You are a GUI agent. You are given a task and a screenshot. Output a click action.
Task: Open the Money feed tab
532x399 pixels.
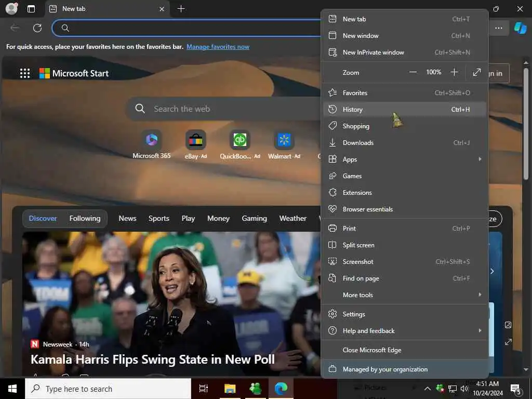coord(218,219)
